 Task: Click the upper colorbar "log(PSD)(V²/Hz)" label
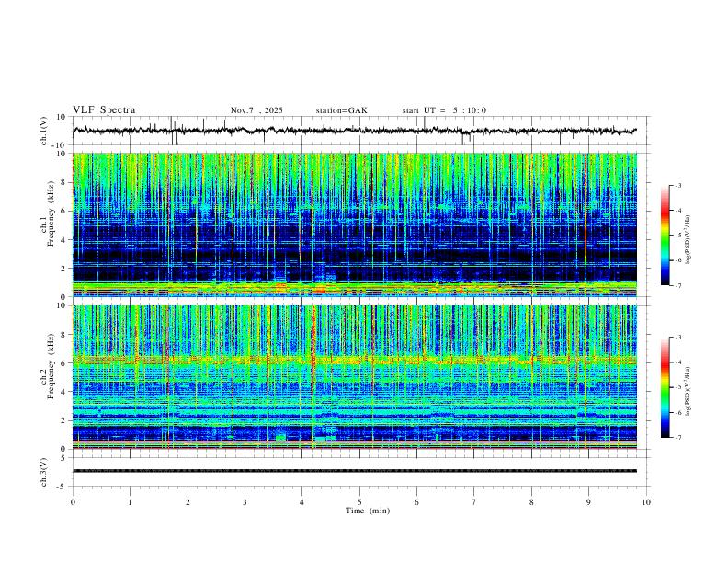(688, 240)
